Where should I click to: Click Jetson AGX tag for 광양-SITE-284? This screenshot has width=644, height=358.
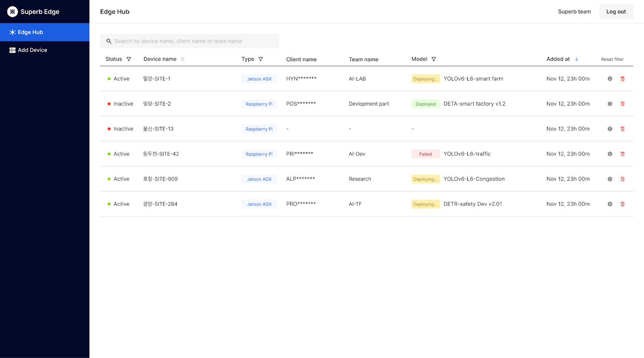point(259,204)
